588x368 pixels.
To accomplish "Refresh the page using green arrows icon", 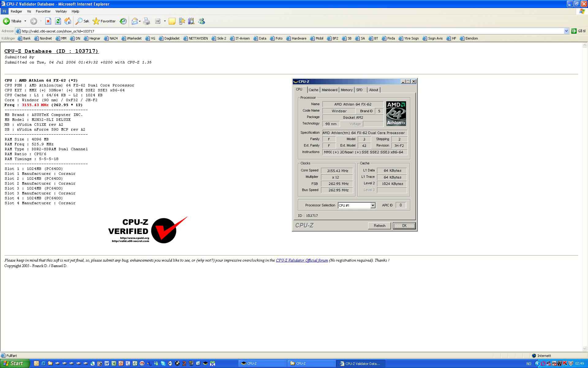I will pyautogui.click(x=58, y=21).
